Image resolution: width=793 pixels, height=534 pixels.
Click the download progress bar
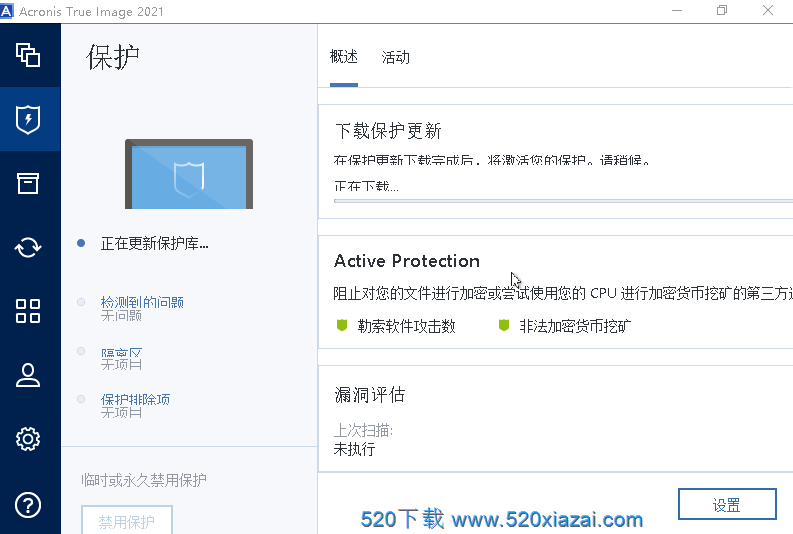click(563, 201)
